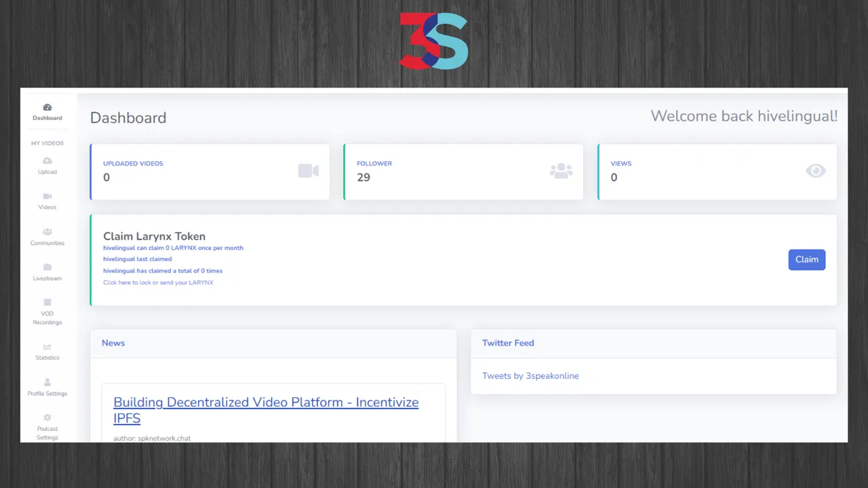Screen dimensions: 868x488
Task: Click the Profile Settings user icon
Action: click(x=47, y=382)
